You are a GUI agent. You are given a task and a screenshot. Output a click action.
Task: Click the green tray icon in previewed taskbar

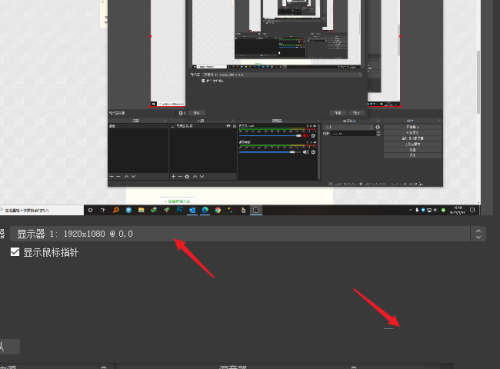[x=443, y=210]
